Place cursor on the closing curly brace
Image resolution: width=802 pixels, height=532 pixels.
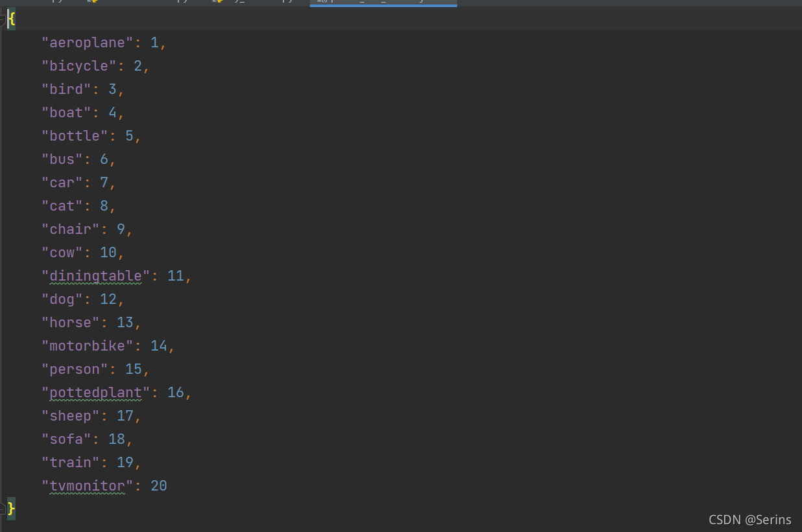[11, 509]
